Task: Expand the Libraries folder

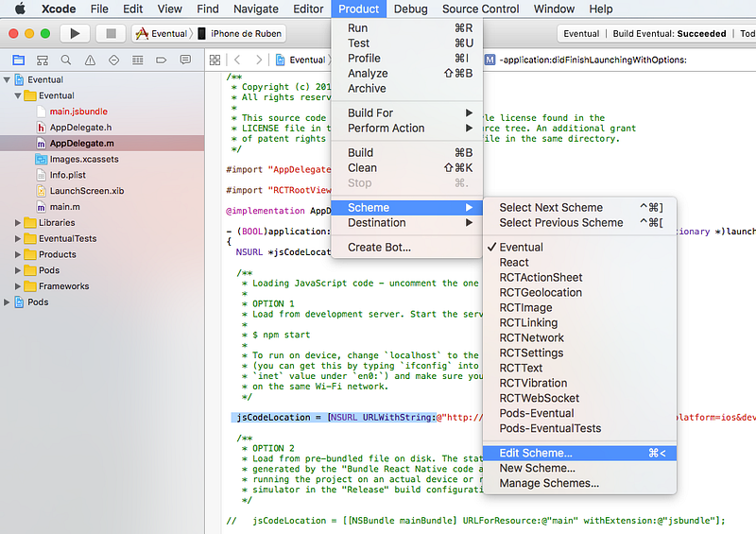Action: tap(18, 222)
